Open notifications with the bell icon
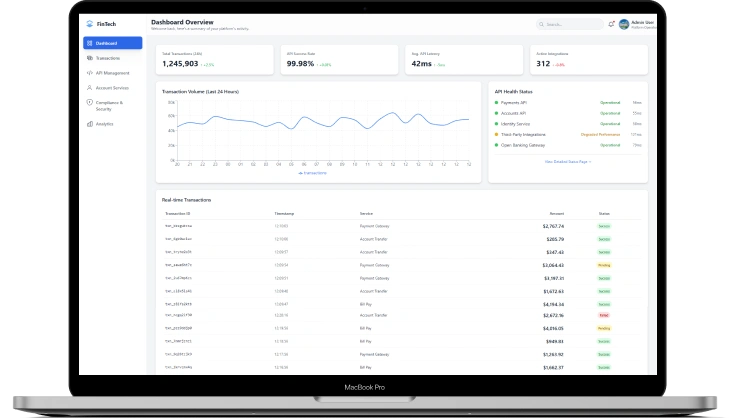Screen dimensions: 730x419 [x=611, y=23]
